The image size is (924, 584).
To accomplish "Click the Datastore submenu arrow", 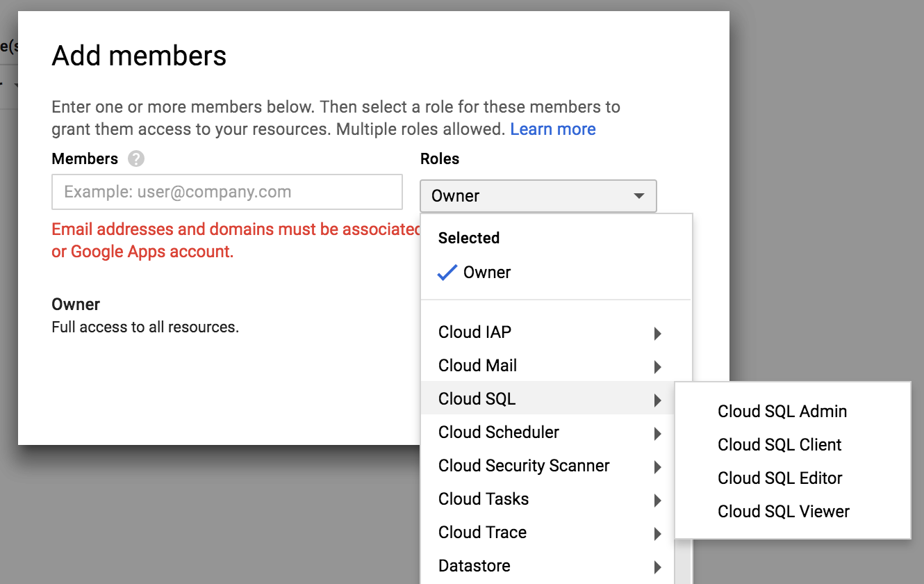I will coord(657,567).
